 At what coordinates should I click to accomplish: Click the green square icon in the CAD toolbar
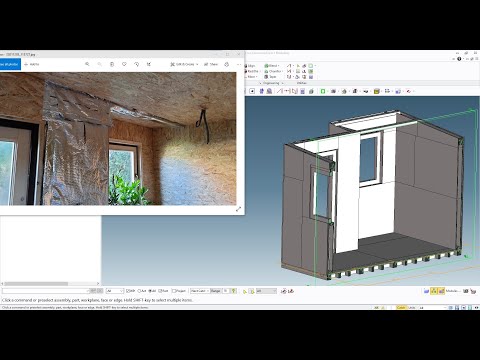(x=323, y=91)
